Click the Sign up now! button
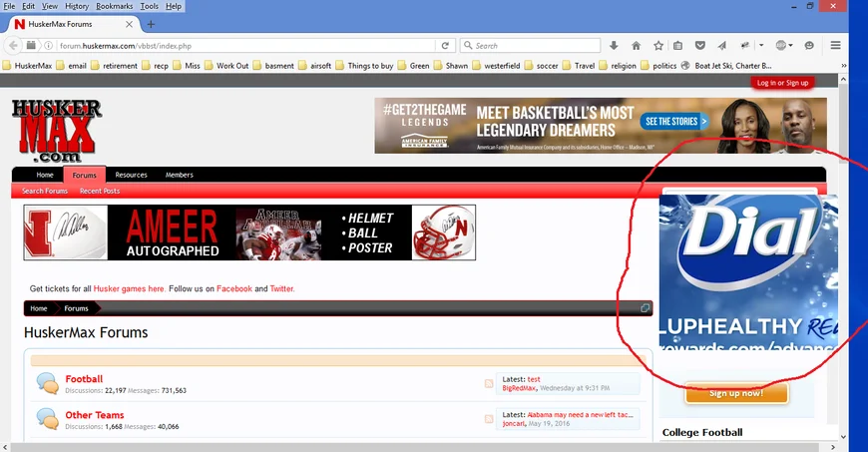The width and height of the screenshot is (868, 452). 736,393
